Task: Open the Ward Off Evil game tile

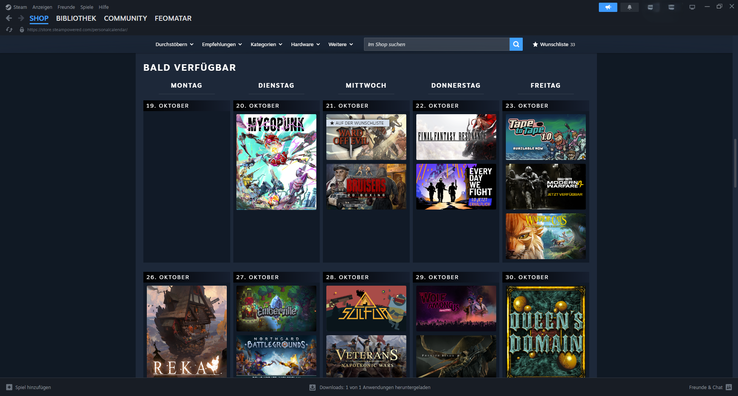Action: click(x=366, y=137)
